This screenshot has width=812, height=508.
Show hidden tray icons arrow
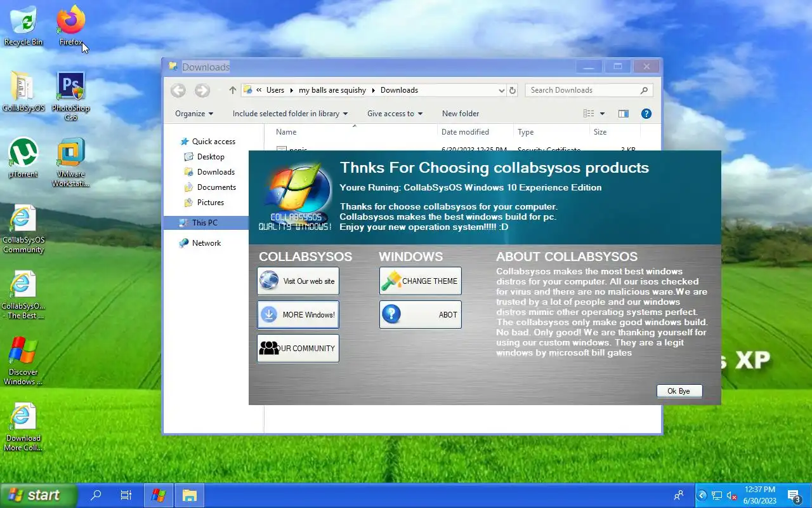[702, 496]
